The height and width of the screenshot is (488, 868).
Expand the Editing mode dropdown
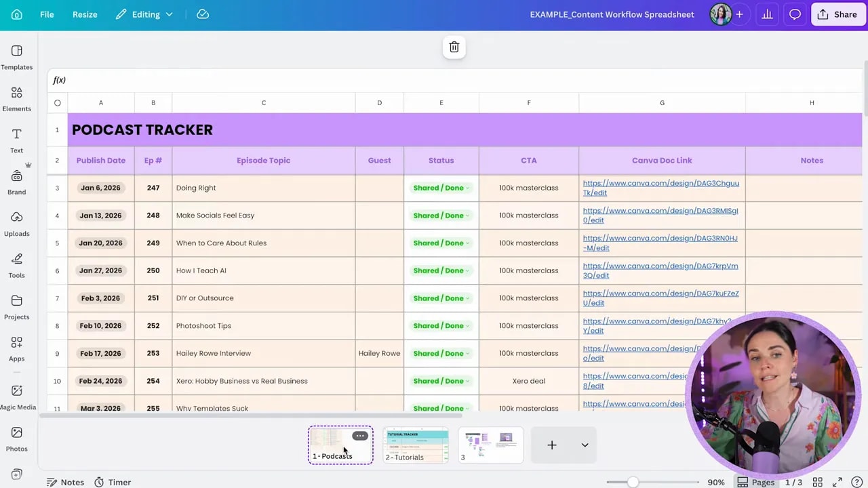pos(144,14)
